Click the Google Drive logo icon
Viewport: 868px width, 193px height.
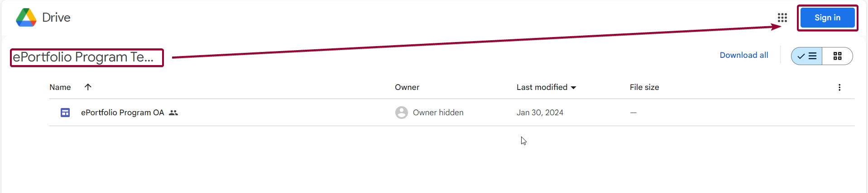click(26, 18)
